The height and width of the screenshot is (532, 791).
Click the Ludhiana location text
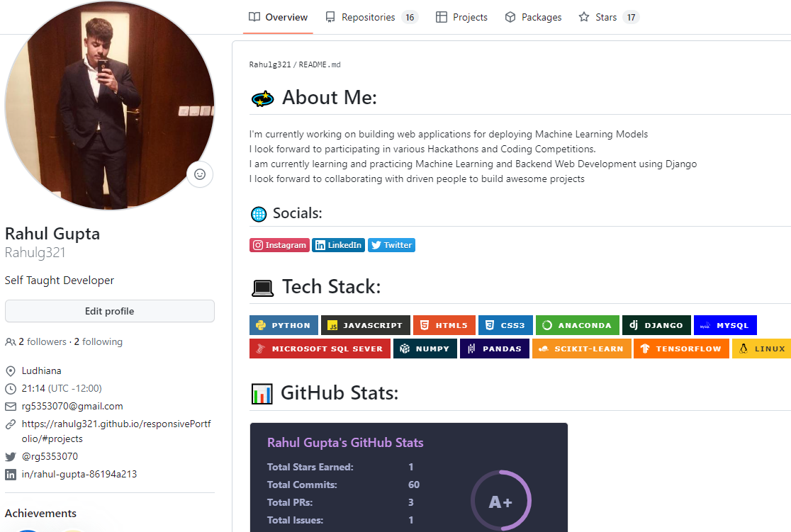pyautogui.click(x=41, y=370)
